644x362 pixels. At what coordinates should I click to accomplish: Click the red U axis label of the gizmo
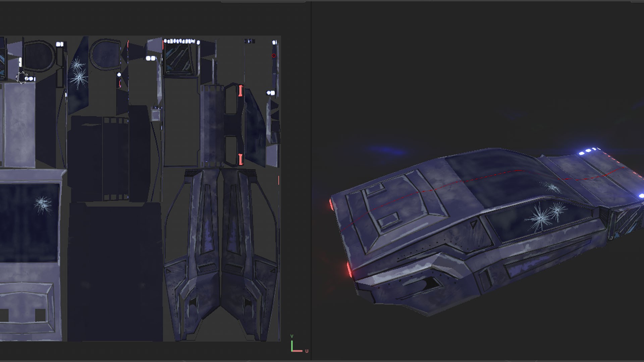pos(307,351)
